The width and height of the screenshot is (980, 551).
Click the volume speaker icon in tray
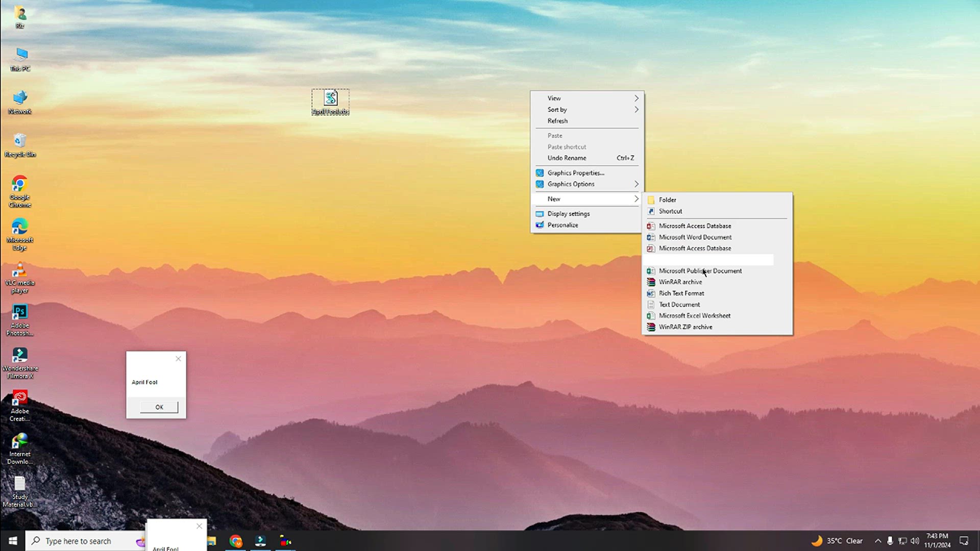(915, 541)
